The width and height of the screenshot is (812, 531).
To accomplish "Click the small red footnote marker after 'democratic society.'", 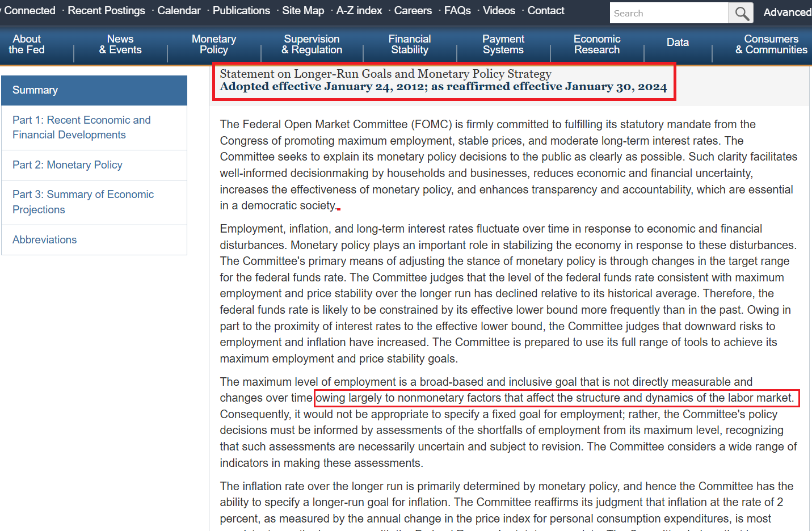I will pyautogui.click(x=339, y=208).
